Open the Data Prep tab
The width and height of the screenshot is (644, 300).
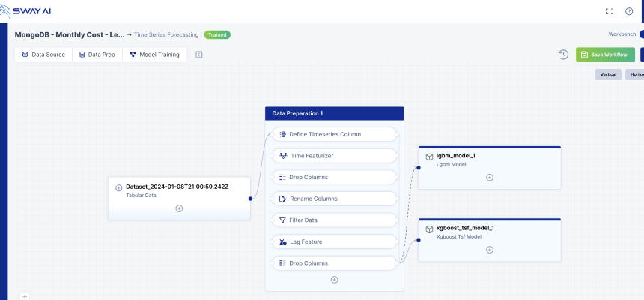(x=97, y=55)
